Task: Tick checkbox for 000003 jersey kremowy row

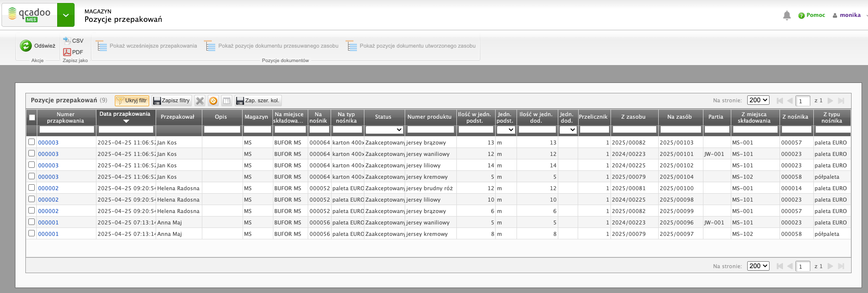Action: [x=32, y=176]
